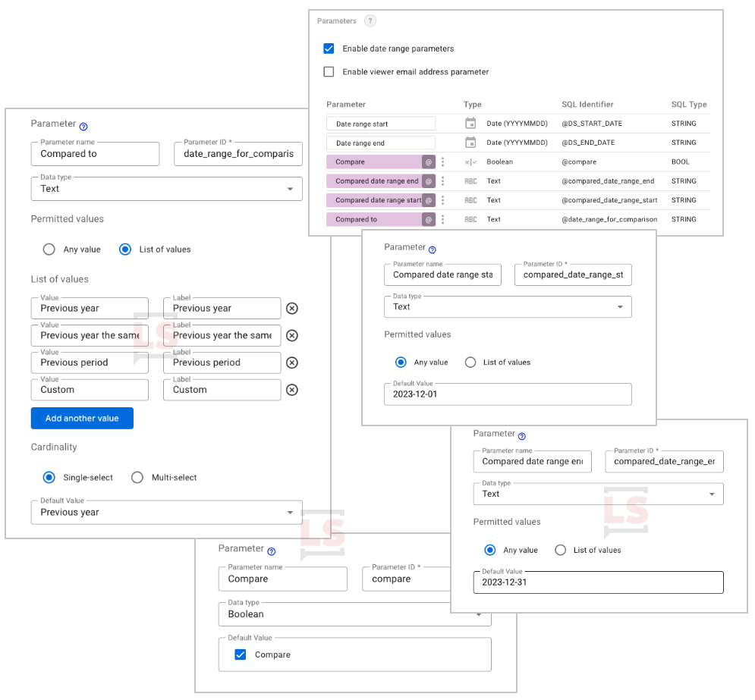
Task: Edit Parameter ID field 'compare'
Action: tap(407, 579)
